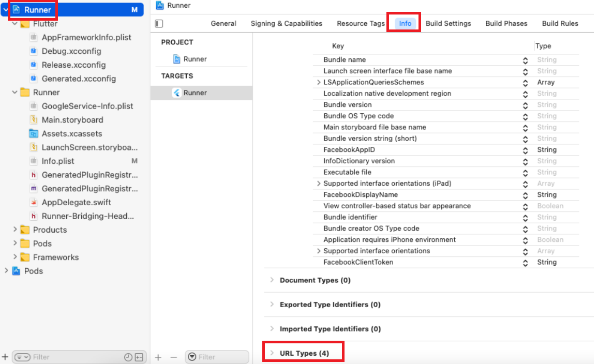Click the Products folder icon
This screenshot has height=364, width=598.
[25, 230]
